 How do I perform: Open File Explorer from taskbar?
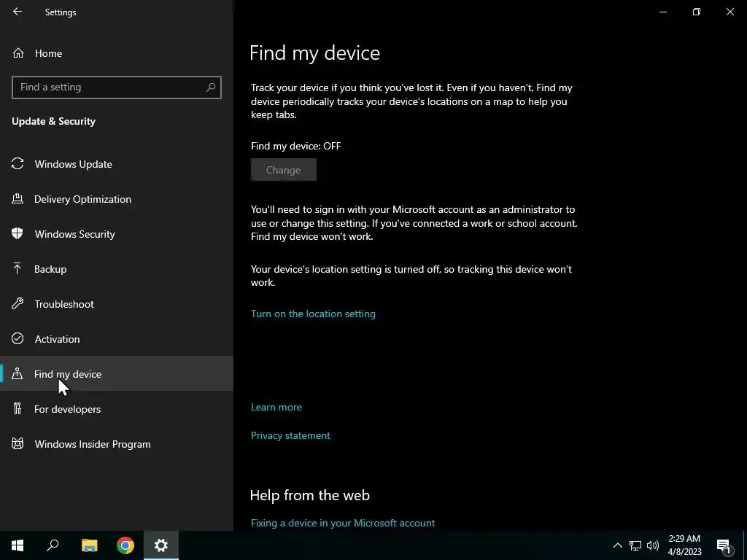89,545
